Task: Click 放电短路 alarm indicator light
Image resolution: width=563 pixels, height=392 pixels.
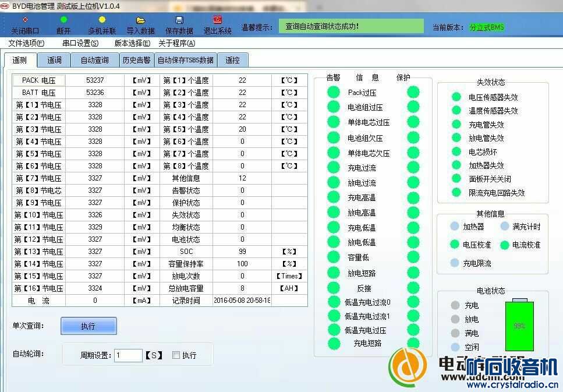Action: click(334, 273)
